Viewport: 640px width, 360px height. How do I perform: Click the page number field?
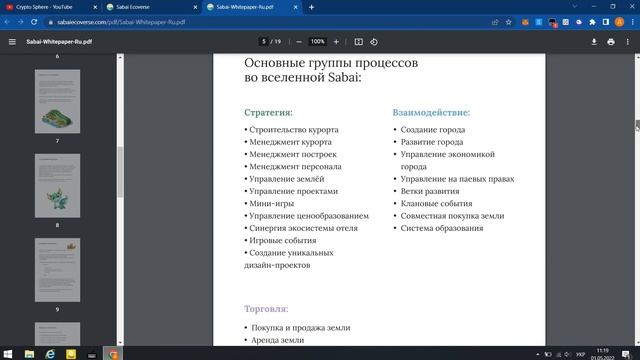click(264, 42)
